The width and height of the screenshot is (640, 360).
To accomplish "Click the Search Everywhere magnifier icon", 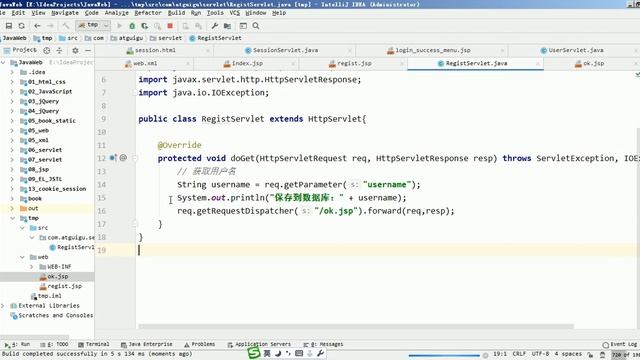I will pos(256,26).
